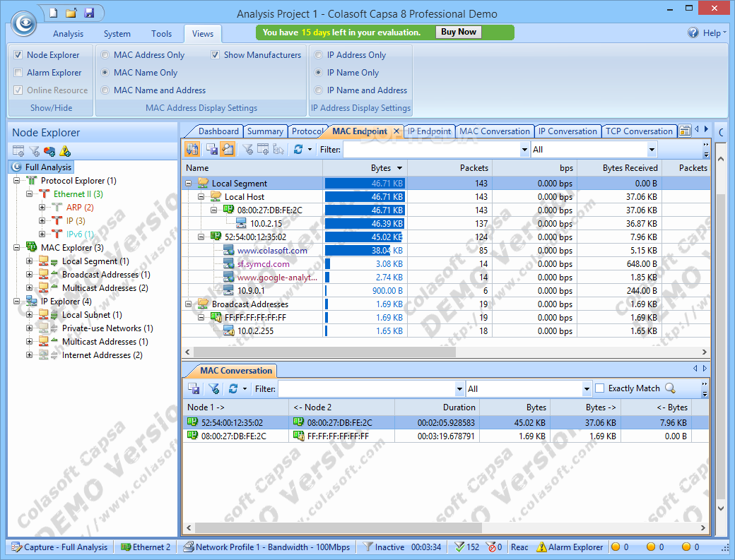Viewport: 735px width, 560px height.
Task: Uncheck the Node Explorer checkbox
Action: (18, 55)
